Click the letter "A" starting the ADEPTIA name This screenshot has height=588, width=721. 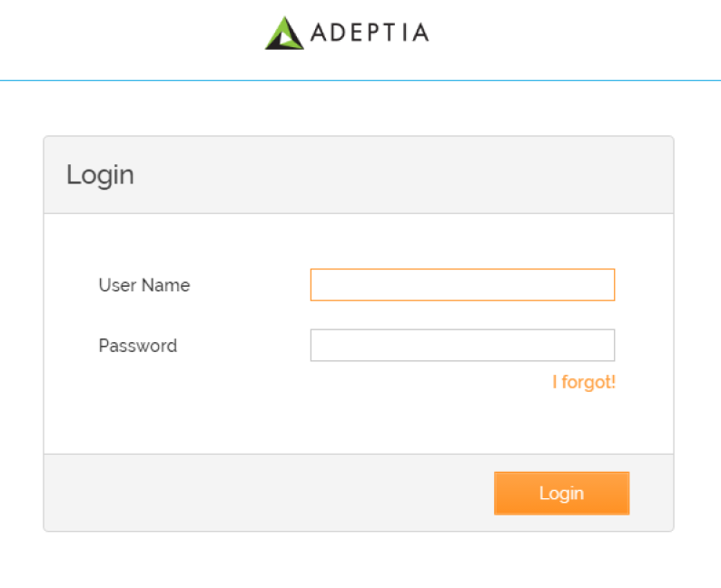[319, 34]
